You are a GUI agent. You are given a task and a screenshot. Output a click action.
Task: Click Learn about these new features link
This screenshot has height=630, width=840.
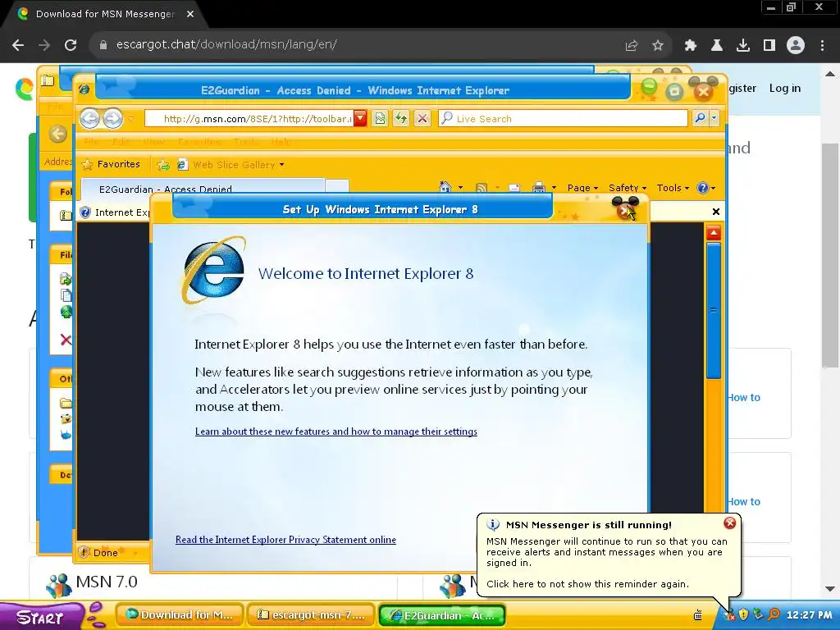click(x=336, y=431)
